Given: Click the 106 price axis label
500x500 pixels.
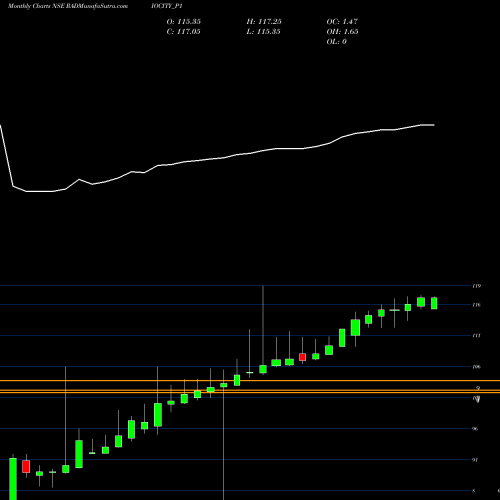Looking at the screenshot, I should tap(477, 367).
